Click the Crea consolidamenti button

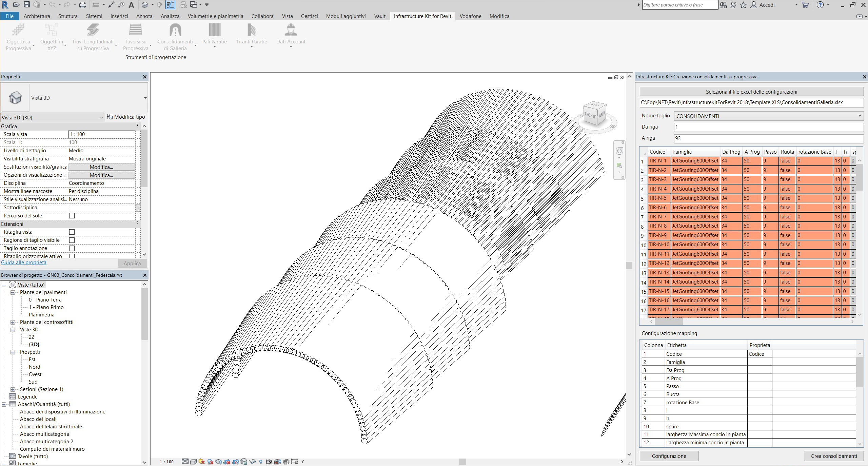tap(834, 456)
